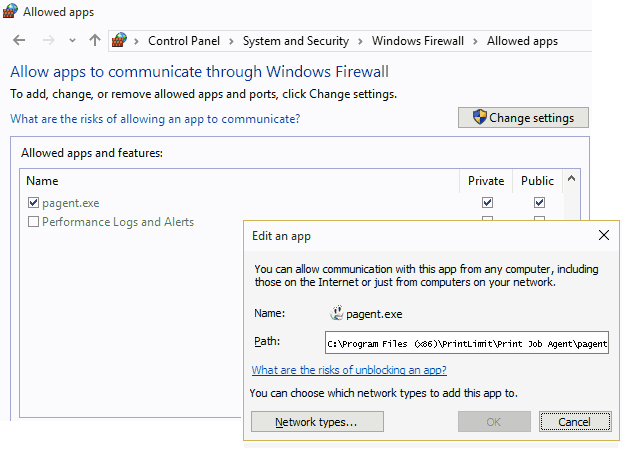Open risks of allowing an app link
This screenshot has width=627, height=449.
tap(155, 119)
